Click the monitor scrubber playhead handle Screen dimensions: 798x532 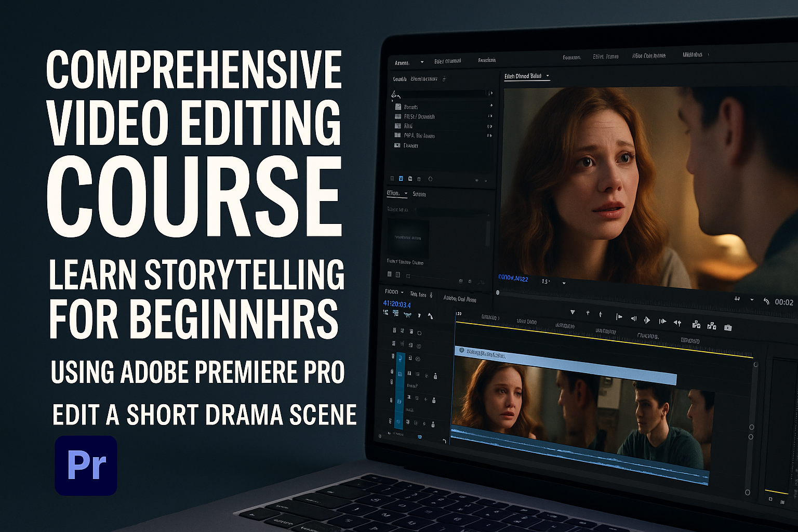coord(498,292)
